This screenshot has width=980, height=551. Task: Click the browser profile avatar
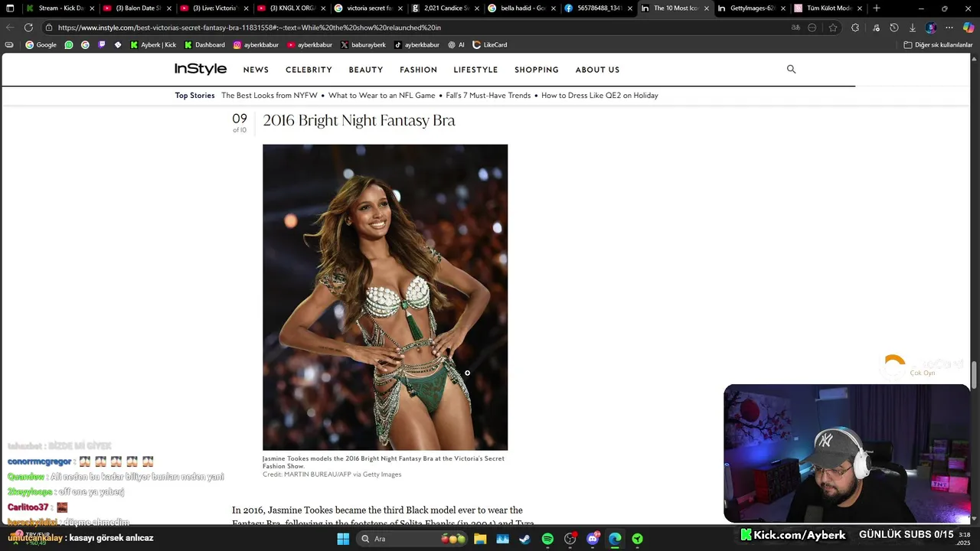[930, 28]
